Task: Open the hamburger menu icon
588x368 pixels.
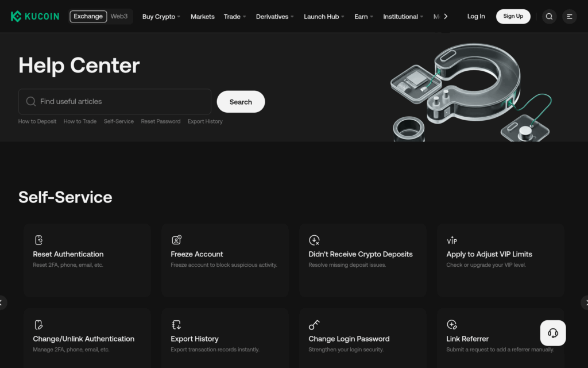Action: pyautogui.click(x=569, y=16)
